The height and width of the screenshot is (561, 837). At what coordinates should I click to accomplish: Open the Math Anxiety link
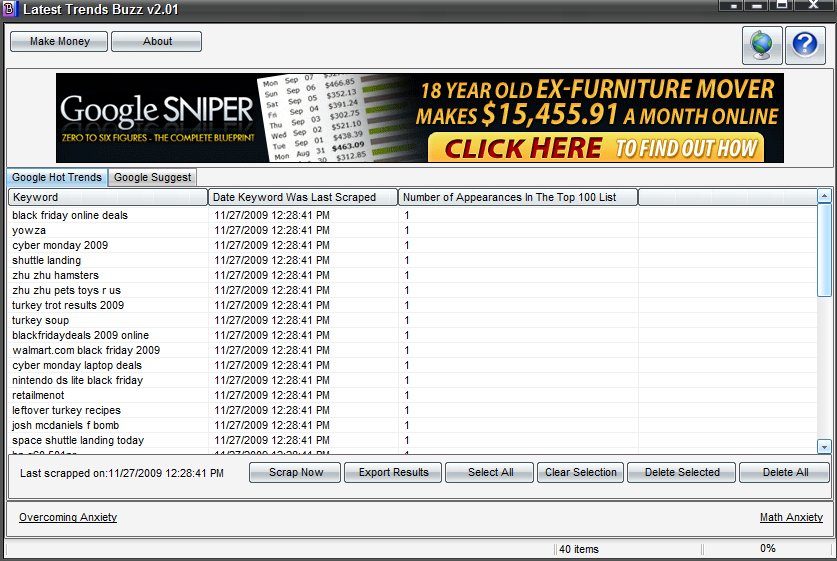pos(791,517)
